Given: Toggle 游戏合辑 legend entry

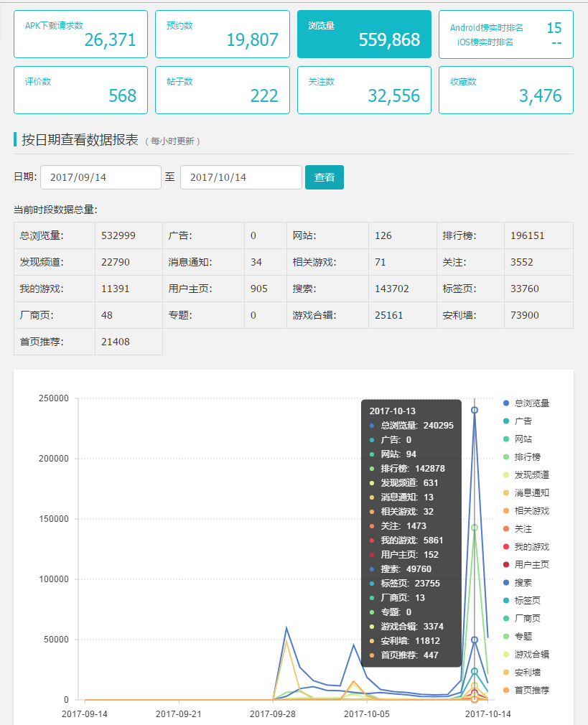Looking at the screenshot, I should coord(526,654).
